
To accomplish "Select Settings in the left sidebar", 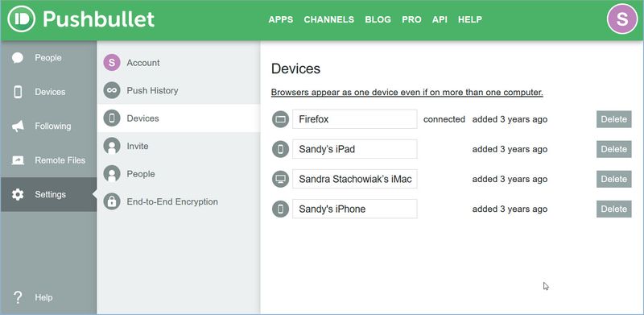I will [48, 194].
